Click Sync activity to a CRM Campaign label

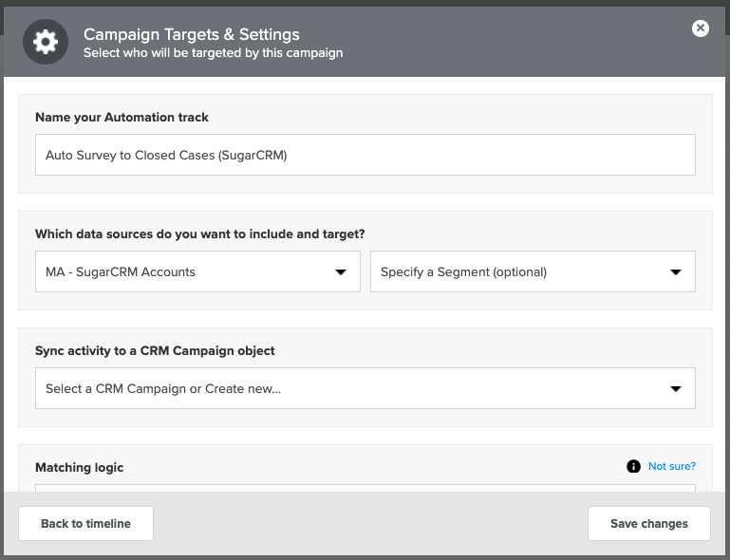pyautogui.click(x=155, y=350)
